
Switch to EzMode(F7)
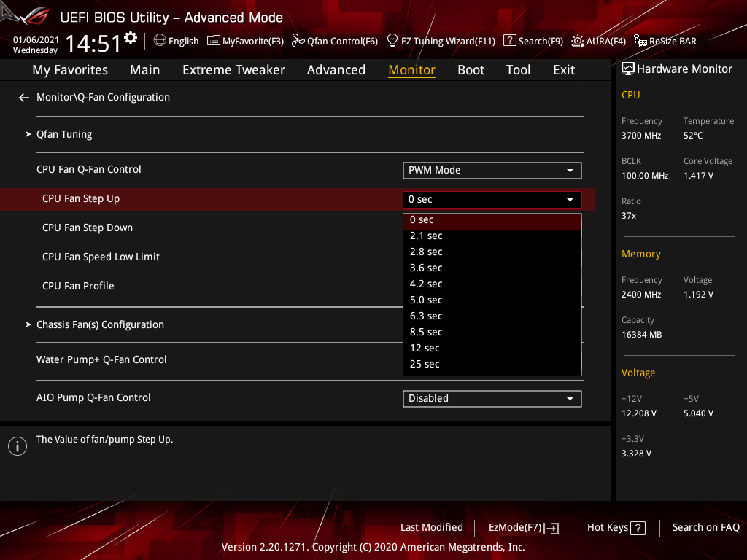point(524,528)
